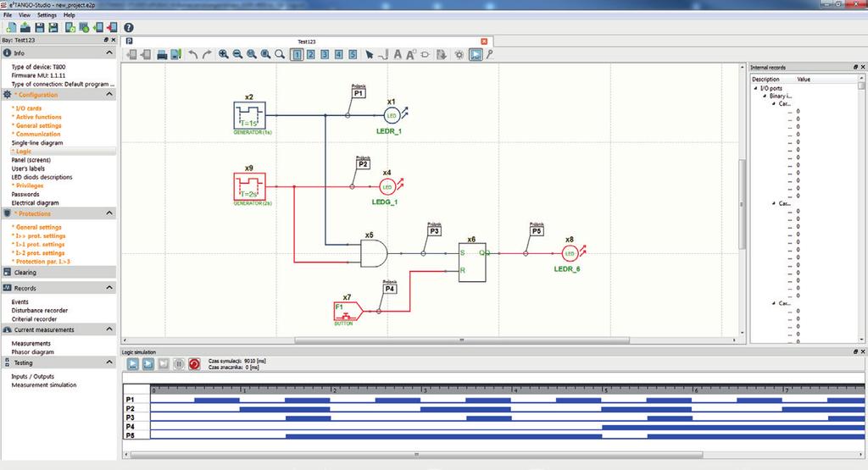
Task: Collapse the Protections section
Action: tap(109, 213)
